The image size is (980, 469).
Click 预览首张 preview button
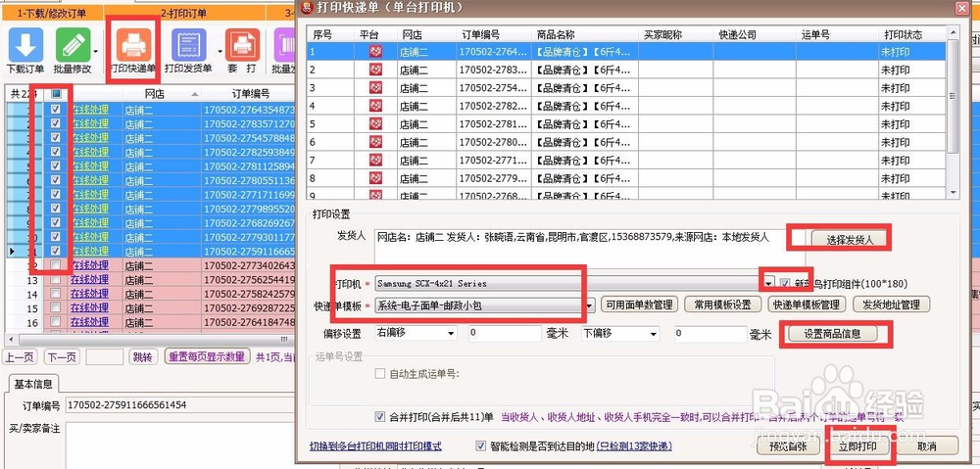tap(788, 446)
